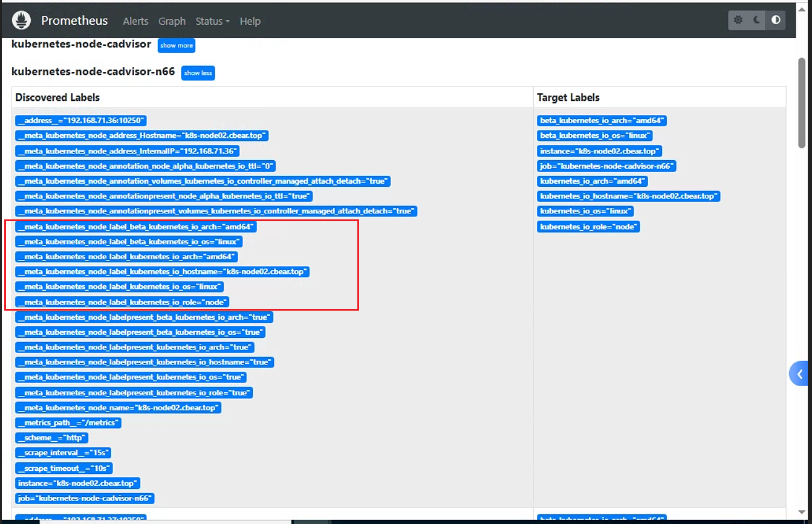The image size is (812, 524).
Task: Switch to dark theme (moon icon)
Action: (x=757, y=20)
